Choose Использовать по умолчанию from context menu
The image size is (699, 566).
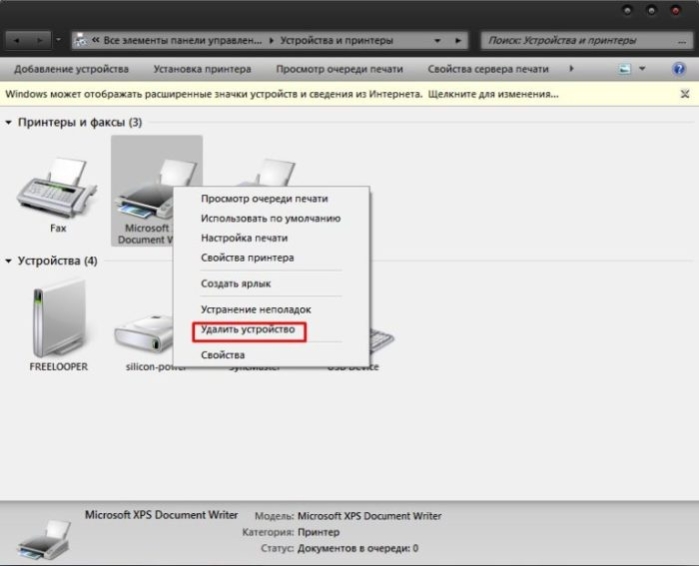click(x=271, y=218)
